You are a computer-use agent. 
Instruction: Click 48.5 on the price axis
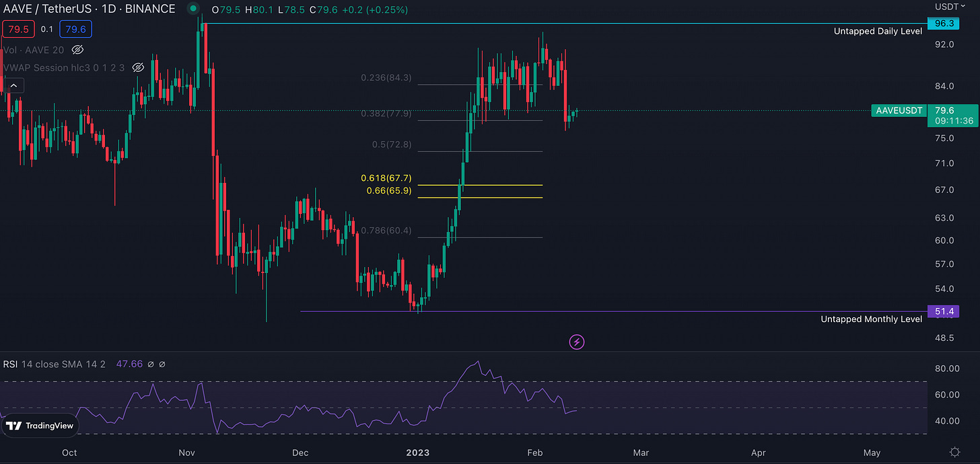click(944, 338)
